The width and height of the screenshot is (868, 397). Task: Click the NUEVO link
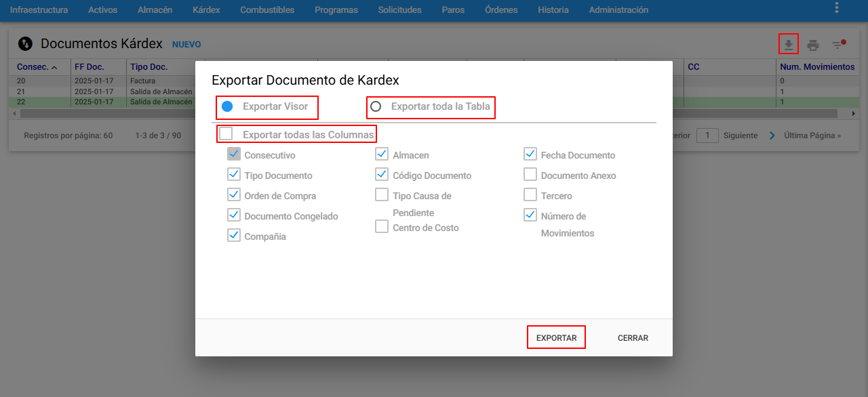186,45
